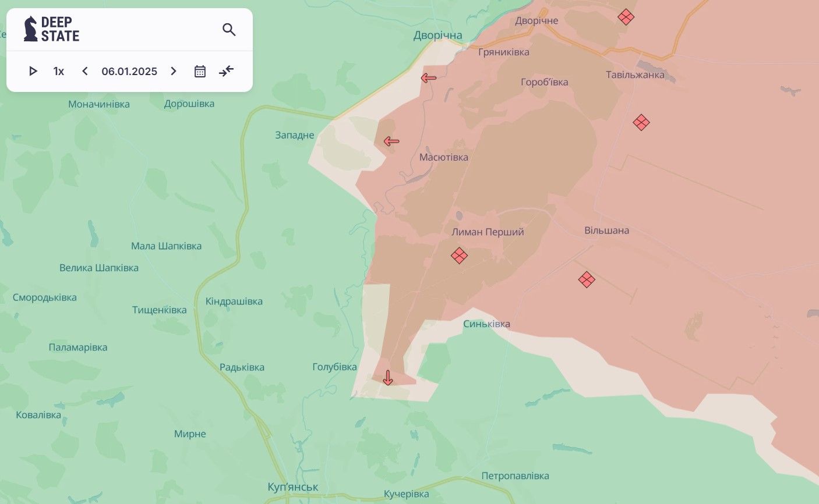Click attack arrow near Западне

coord(391,141)
